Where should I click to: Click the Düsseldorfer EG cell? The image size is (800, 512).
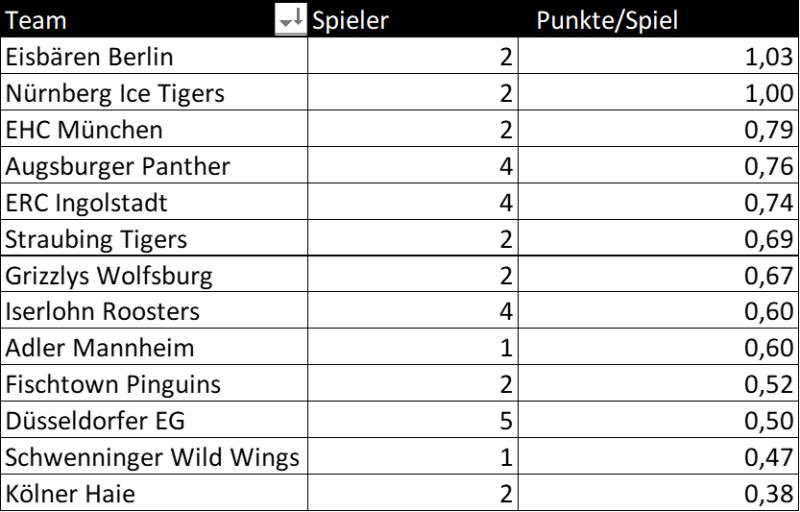tap(95, 421)
